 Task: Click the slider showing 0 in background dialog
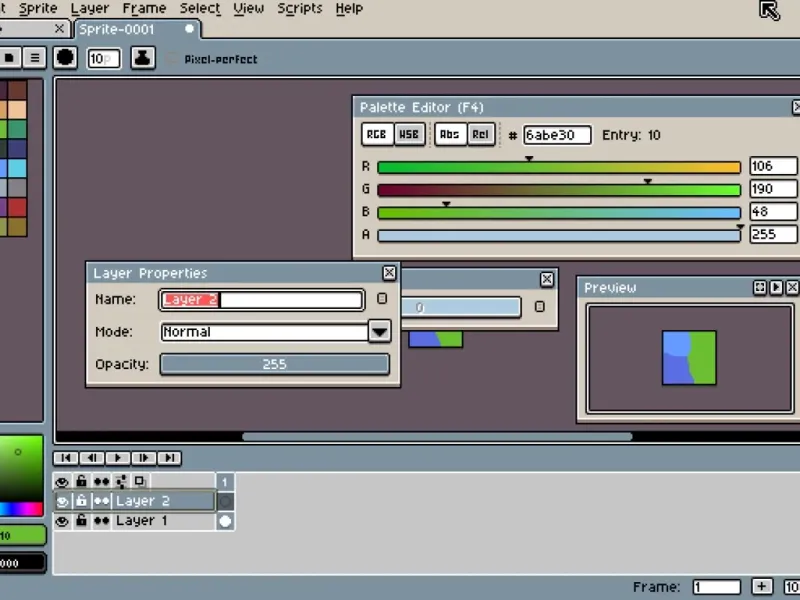click(461, 308)
